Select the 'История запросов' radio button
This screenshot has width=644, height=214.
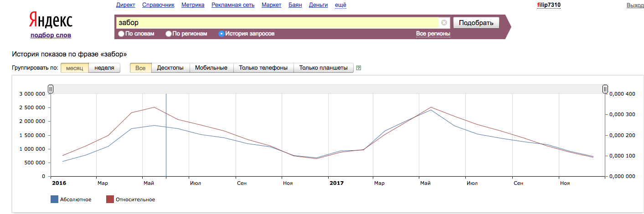tap(222, 34)
